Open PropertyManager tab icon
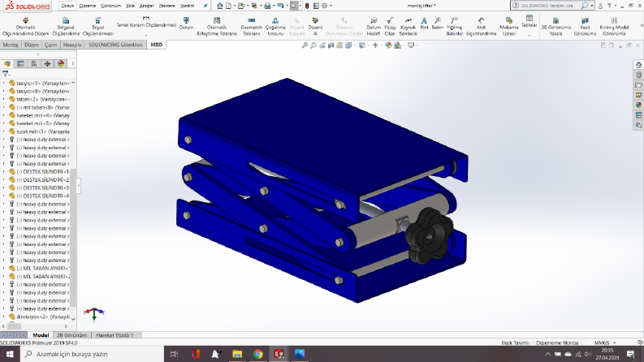644x362 pixels. pyautogui.click(x=20, y=63)
